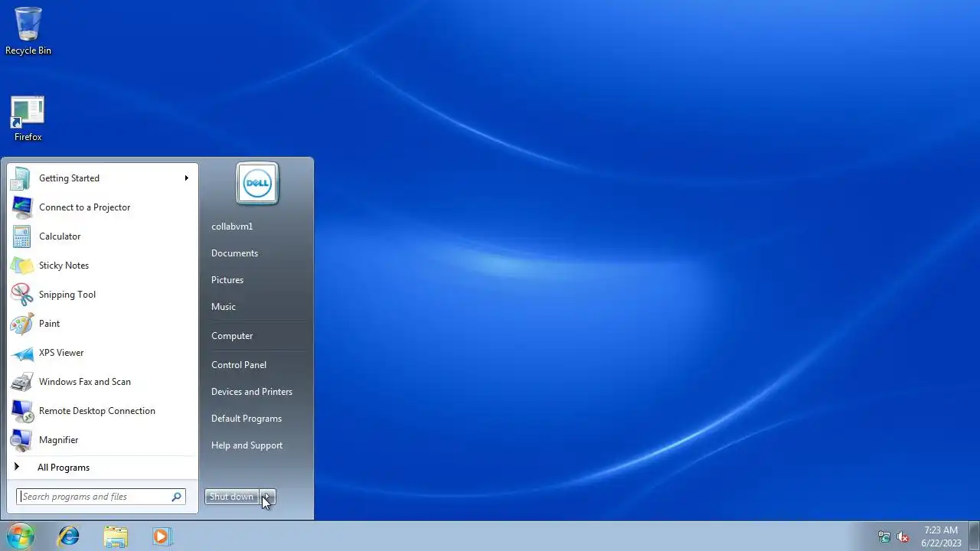The width and height of the screenshot is (980, 551).
Task: Open Documents from the Start menu
Action: (x=234, y=253)
